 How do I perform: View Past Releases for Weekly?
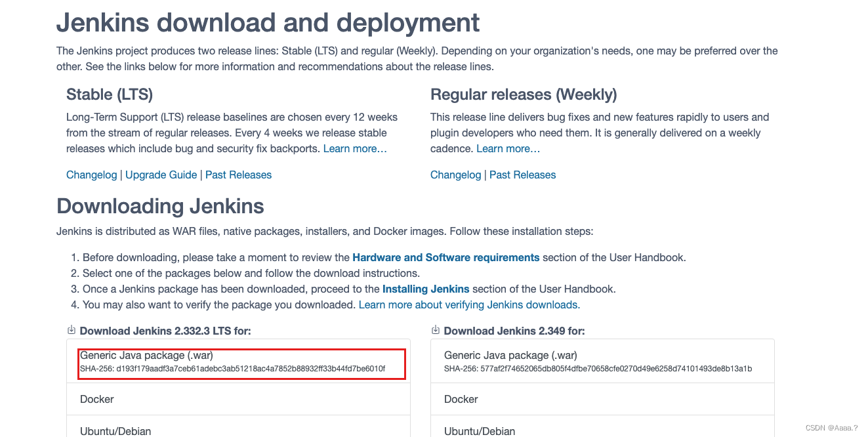pos(522,175)
